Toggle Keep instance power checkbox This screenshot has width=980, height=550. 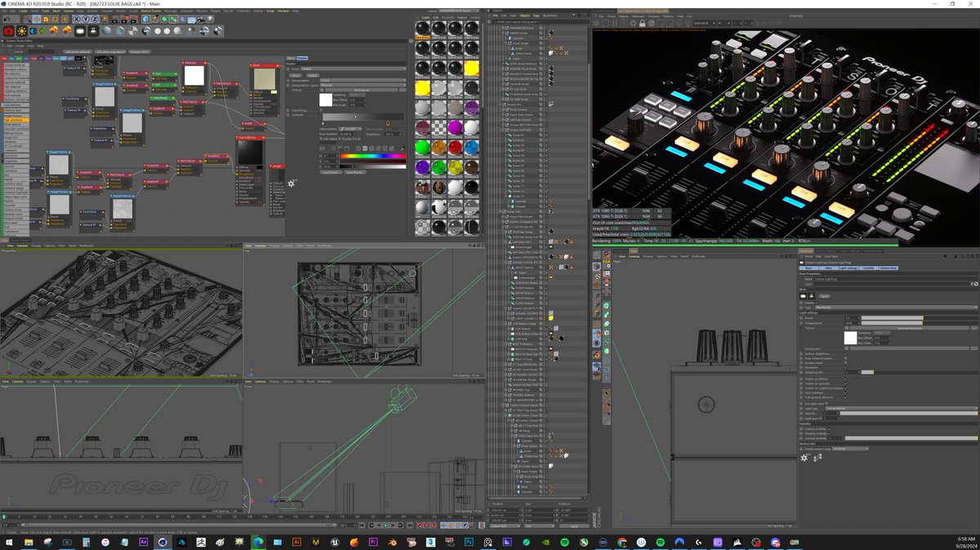click(845, 358)
